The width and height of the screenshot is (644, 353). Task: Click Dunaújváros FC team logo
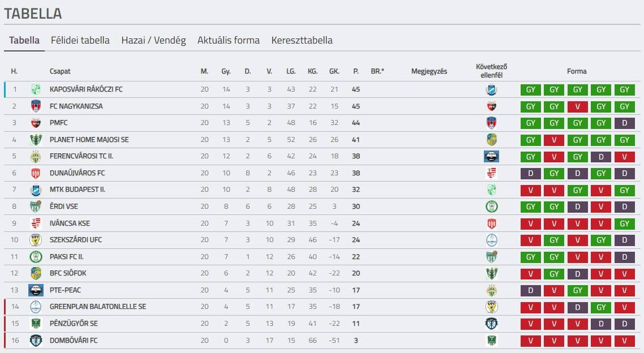coord(36,173)
